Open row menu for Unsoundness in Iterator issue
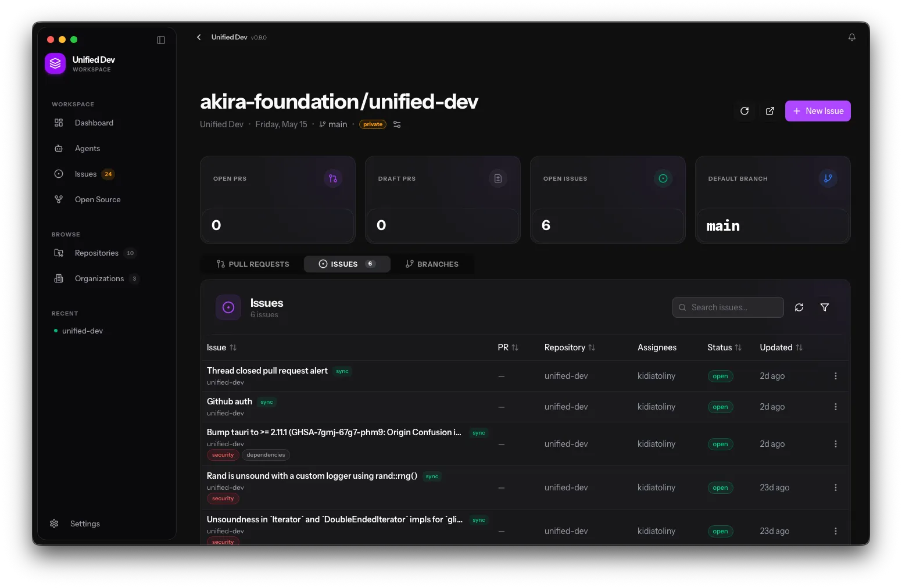 coord(836,531)
